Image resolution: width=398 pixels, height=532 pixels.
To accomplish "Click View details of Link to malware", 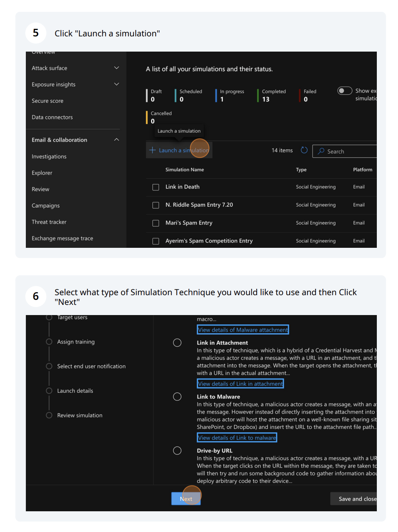I will 237,438.
